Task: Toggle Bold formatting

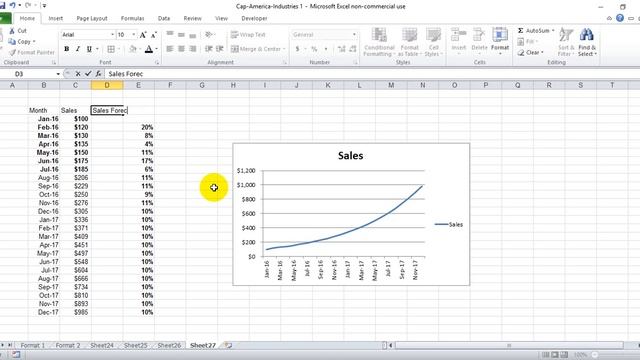Action: (67, 49)
